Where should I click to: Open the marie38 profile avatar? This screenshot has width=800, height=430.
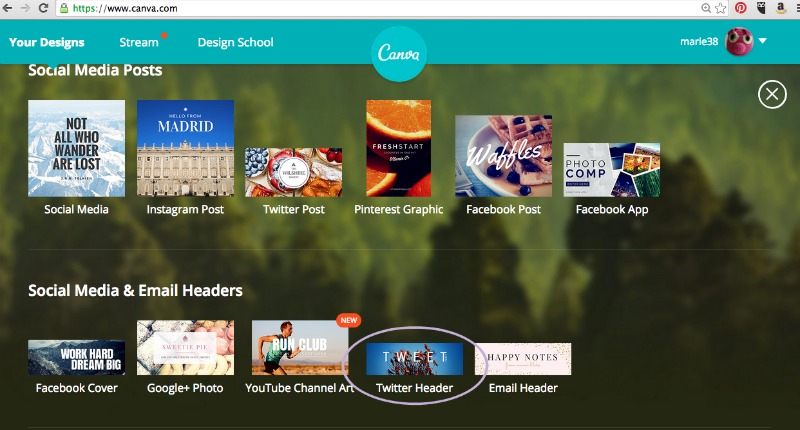click(x=739, y=41)
